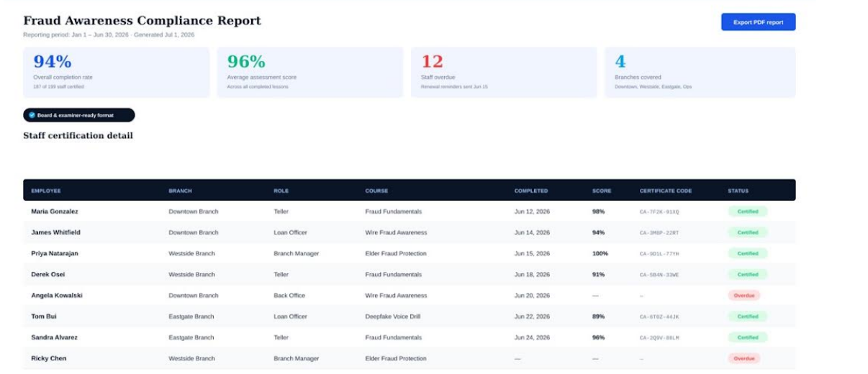Click James Whitfield's Wire Fraud Awareness course
This screenshot has height=374, width=868.
(x=396, y=232)
